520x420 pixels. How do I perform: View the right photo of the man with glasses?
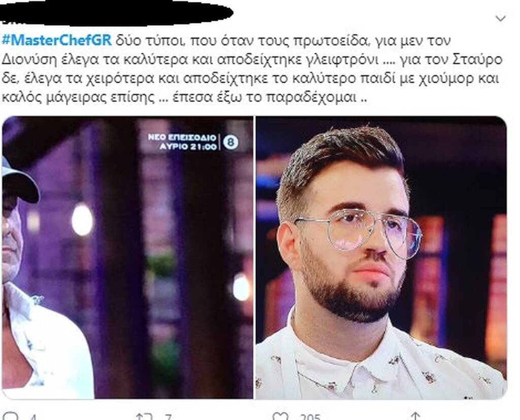coord(381,257)
